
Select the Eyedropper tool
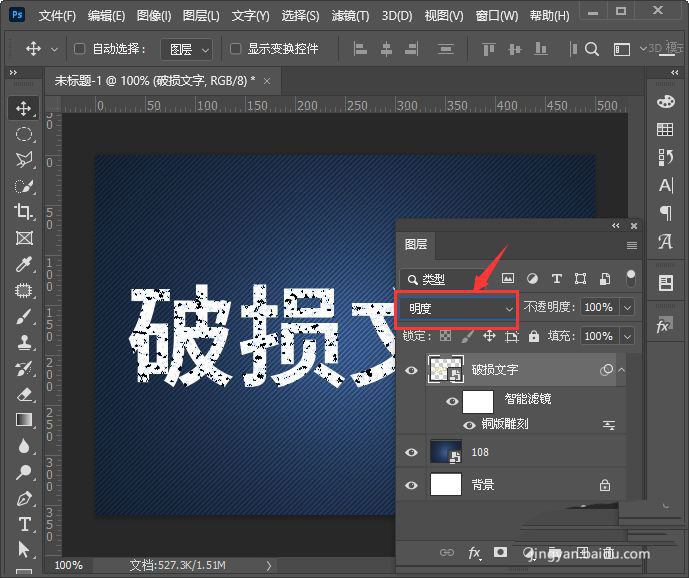coord(23,264)
